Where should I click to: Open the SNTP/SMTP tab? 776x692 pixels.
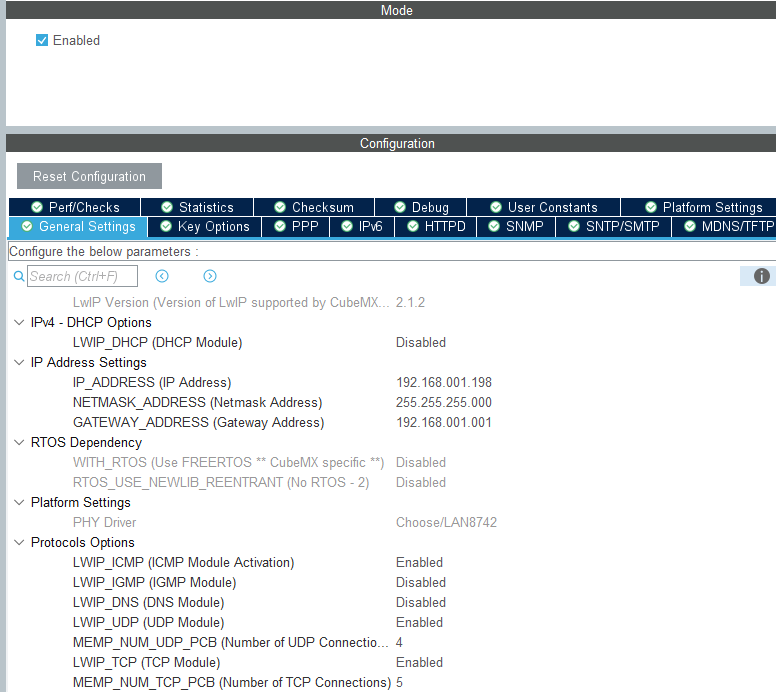pyautogui.click(x=614, y=227)
